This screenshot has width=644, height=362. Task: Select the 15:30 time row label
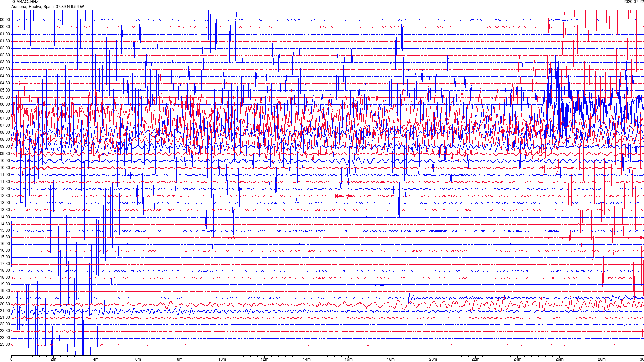pos(5,237)
